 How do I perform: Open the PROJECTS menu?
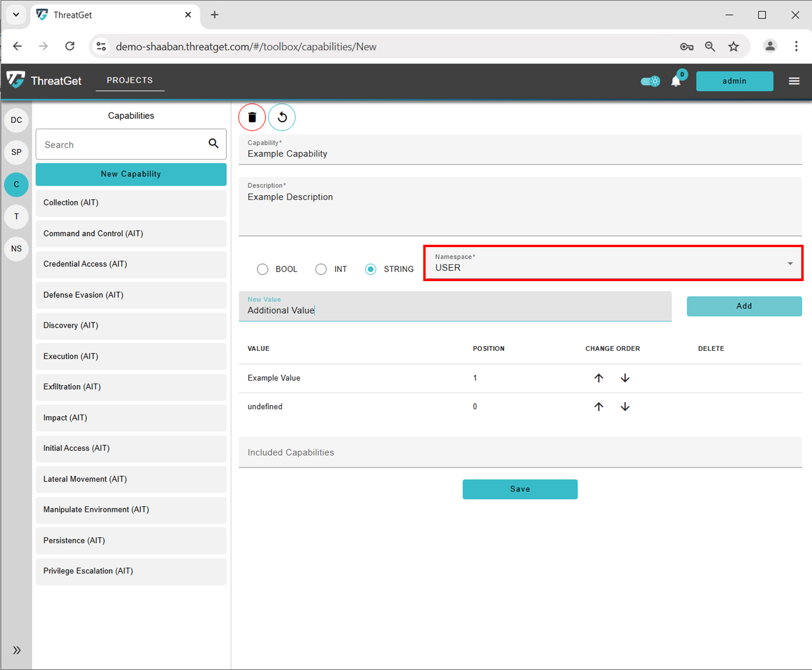pos(130,80)
